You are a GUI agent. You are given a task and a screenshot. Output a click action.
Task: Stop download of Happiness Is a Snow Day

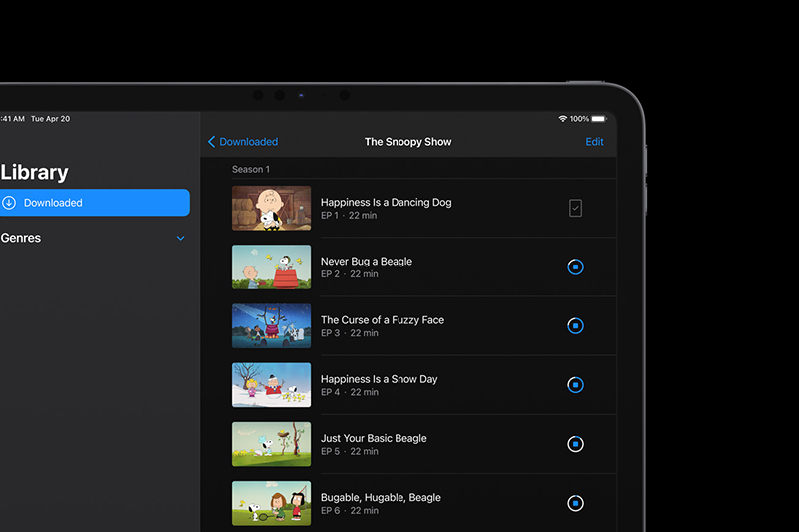click(575, 385)
